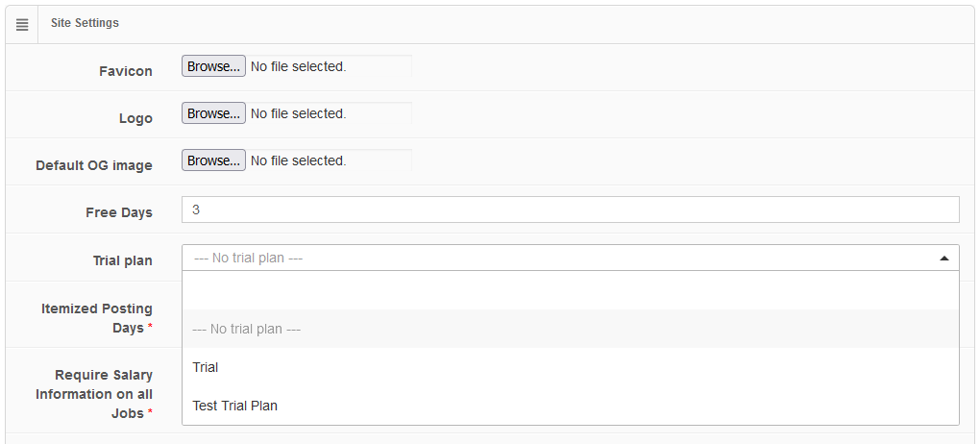The height and width of the screenshot is (444, 980).
Task: Focus the Free Days input field
Action: (570, 210)
